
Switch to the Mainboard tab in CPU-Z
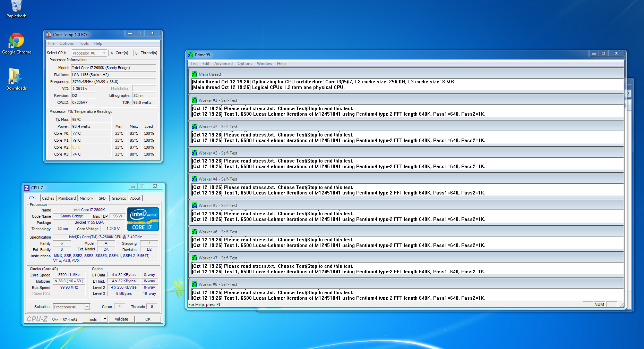[67, 198]
